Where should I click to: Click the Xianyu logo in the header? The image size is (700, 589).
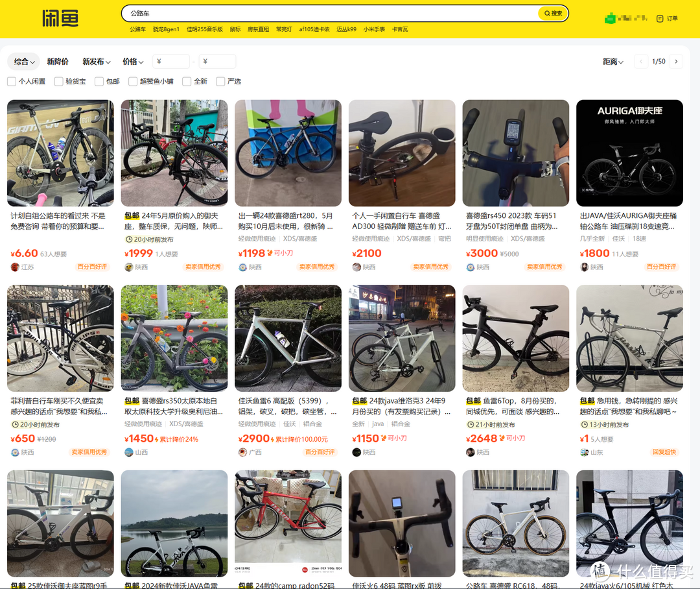(60, 18)
